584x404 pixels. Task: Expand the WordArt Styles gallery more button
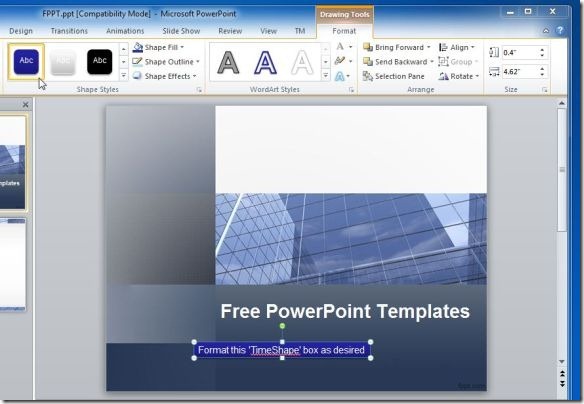[x=326, y=76]
